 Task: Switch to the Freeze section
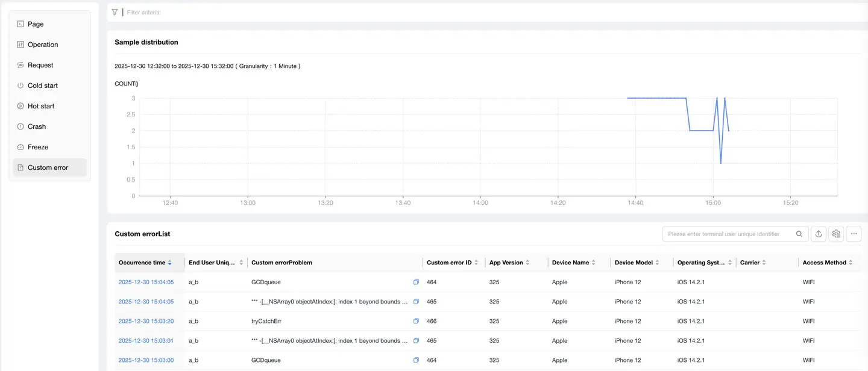[x=38, y=147]
